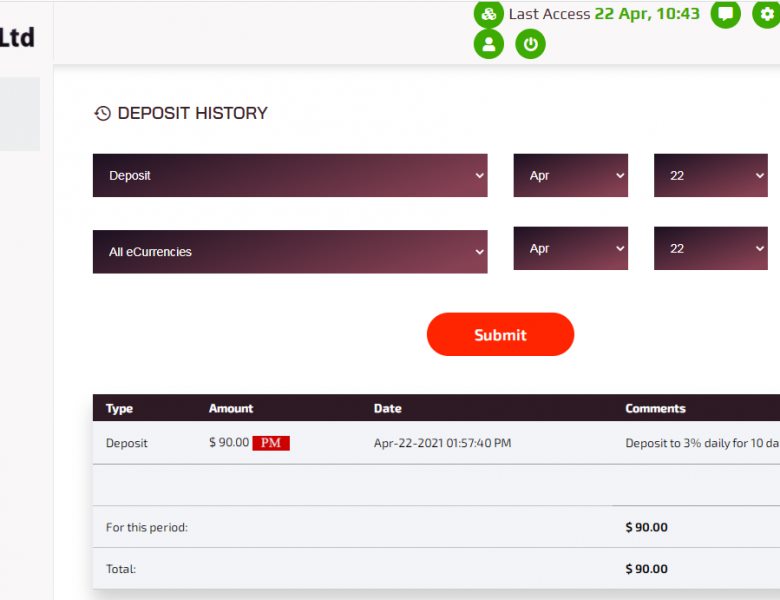The width and height of the screenshot is (780, 600).
Task: Click the Last Access date text
Action: (647, 14)
